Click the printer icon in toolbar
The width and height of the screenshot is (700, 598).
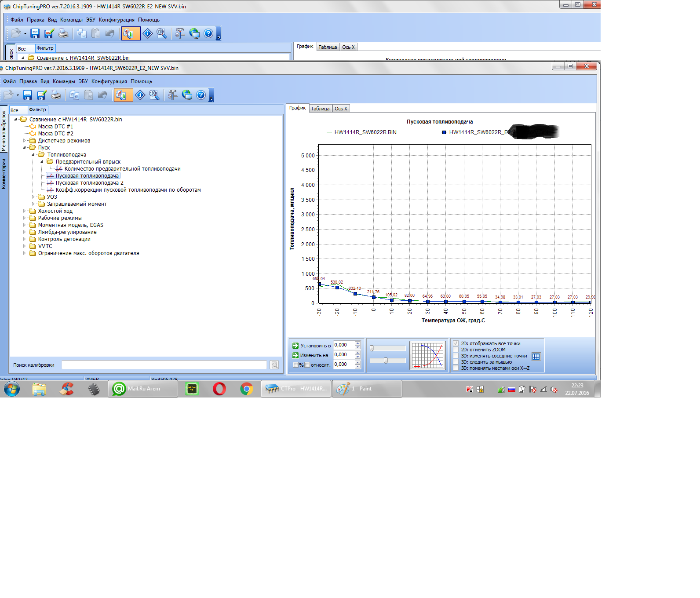pos(56,95)
